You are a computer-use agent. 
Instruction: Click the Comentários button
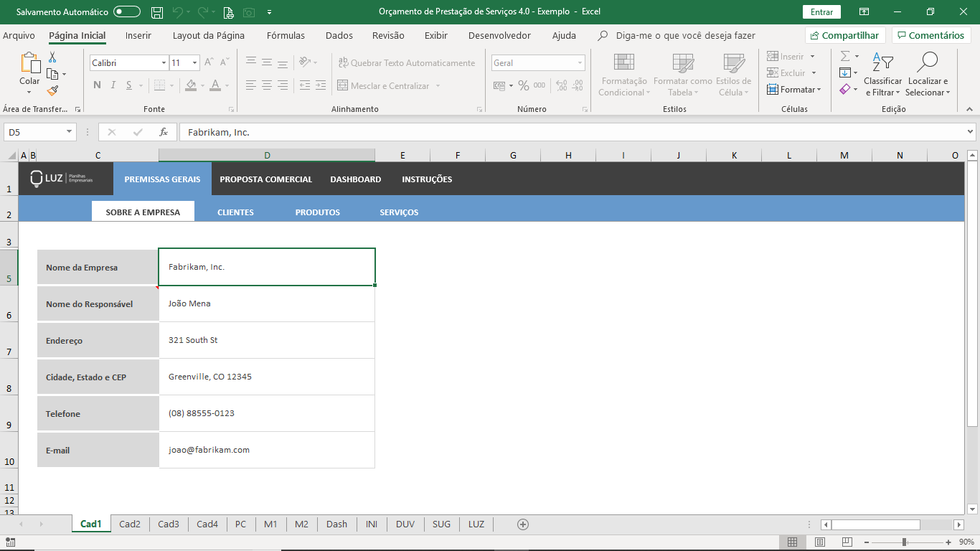pyautogui.click(x=931, y=35)
